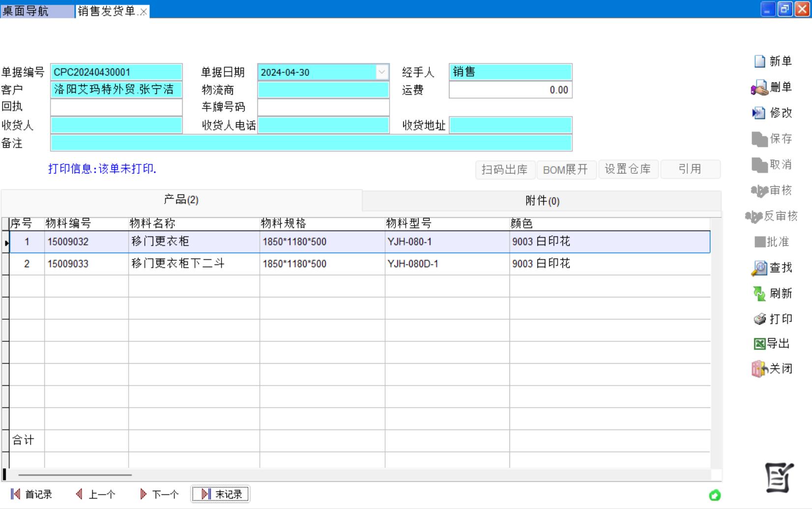Select the 产品(2) tab
The width and height of the screenshot is (812, 509).
(x=181, y=200)
